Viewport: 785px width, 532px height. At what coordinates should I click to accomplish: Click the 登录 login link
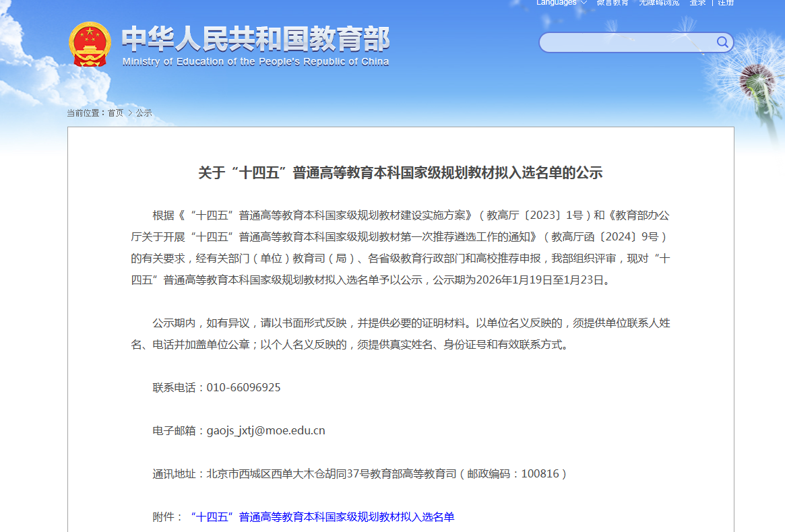pos(697,3)
